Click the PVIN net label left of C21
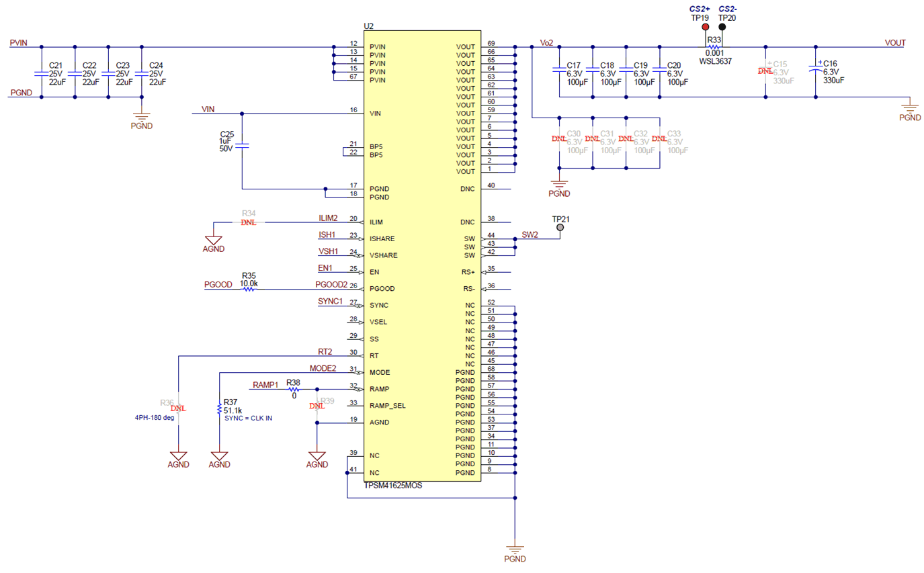The height and width of the screenshot is (573, 924). tap(19, 42)
